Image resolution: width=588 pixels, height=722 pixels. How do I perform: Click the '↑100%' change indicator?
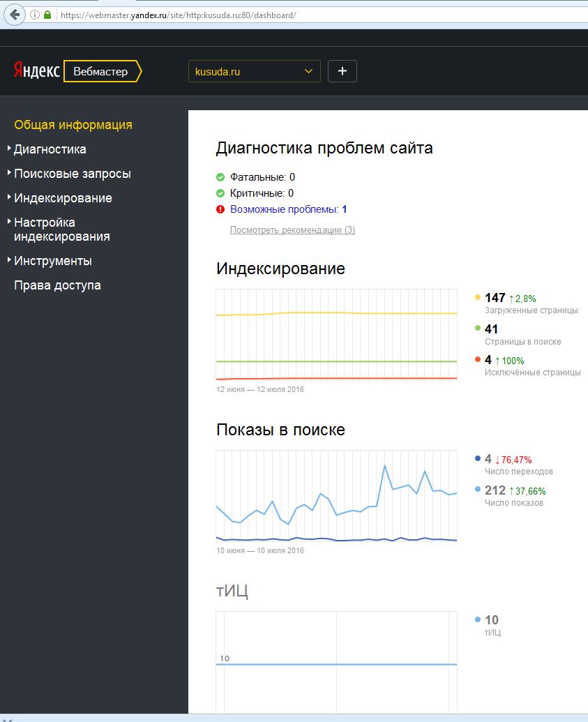click(510, 361)
